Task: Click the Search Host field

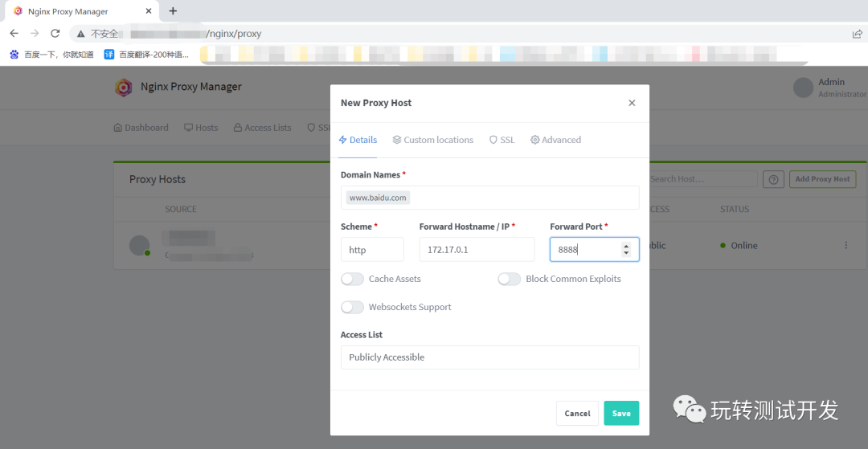Action: point(703,179)
